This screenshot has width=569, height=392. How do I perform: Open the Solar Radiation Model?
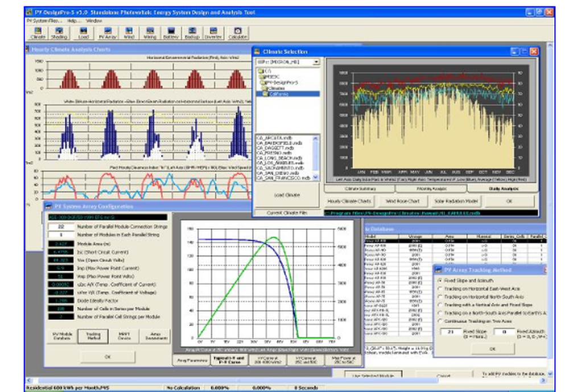point(456,201)
